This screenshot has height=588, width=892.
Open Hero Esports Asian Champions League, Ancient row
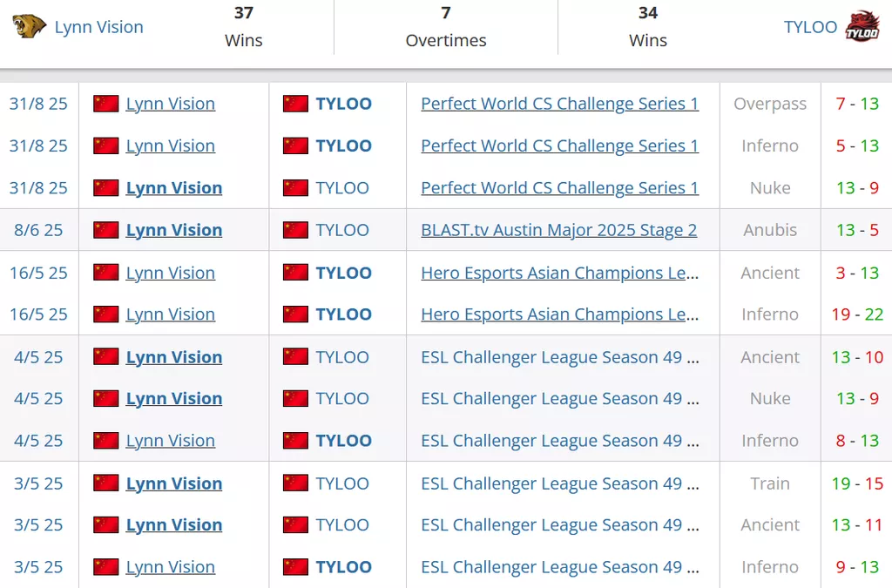tap(559, 273)
